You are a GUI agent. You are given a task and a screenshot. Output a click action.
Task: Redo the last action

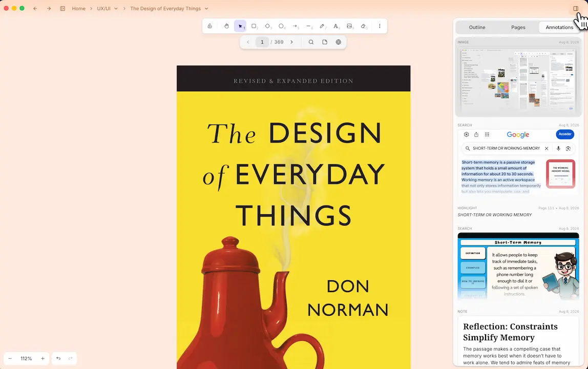tap(71, 358)
